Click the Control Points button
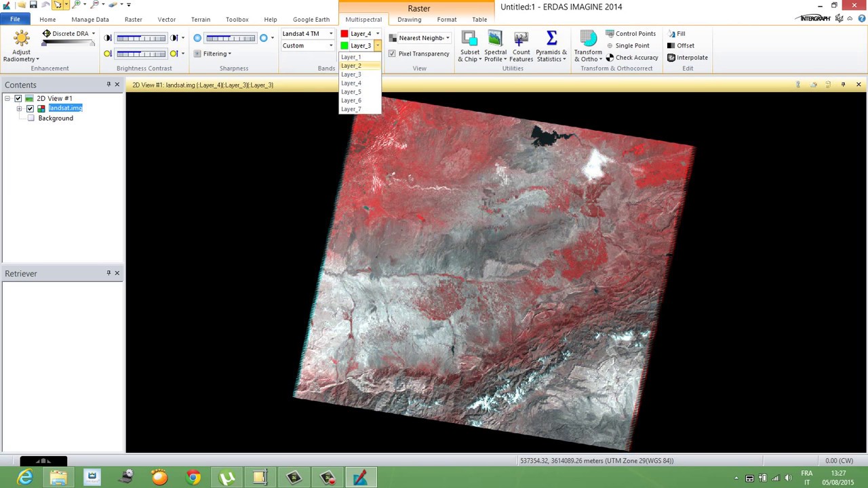This screenshot has height=488, width=868. pos(631,34)
